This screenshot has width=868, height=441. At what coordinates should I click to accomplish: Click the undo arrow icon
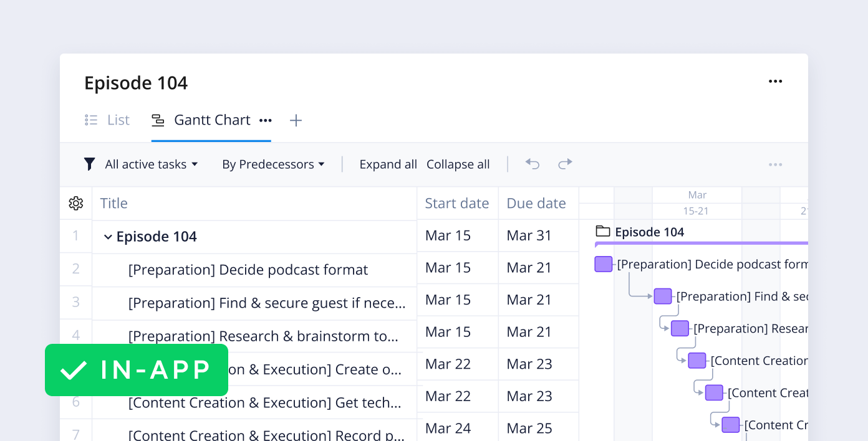point(532,164)
